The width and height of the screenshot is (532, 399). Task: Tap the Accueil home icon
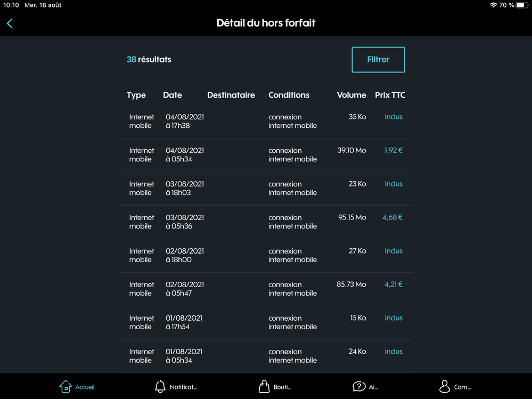point(66,386)
